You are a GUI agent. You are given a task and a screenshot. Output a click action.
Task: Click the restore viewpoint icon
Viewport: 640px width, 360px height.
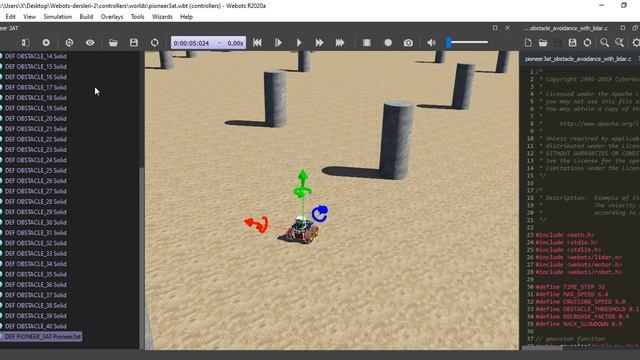[69, 42]
